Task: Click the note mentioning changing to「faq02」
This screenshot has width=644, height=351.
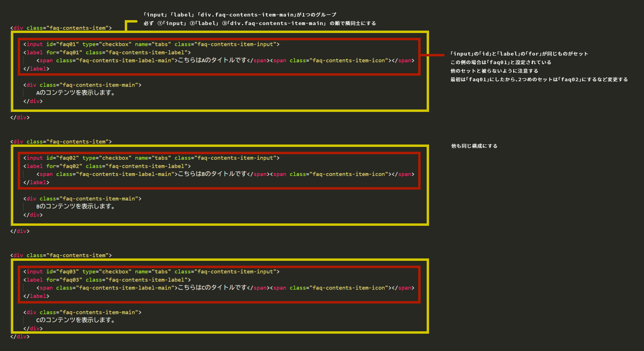Action: pos(539,80)
